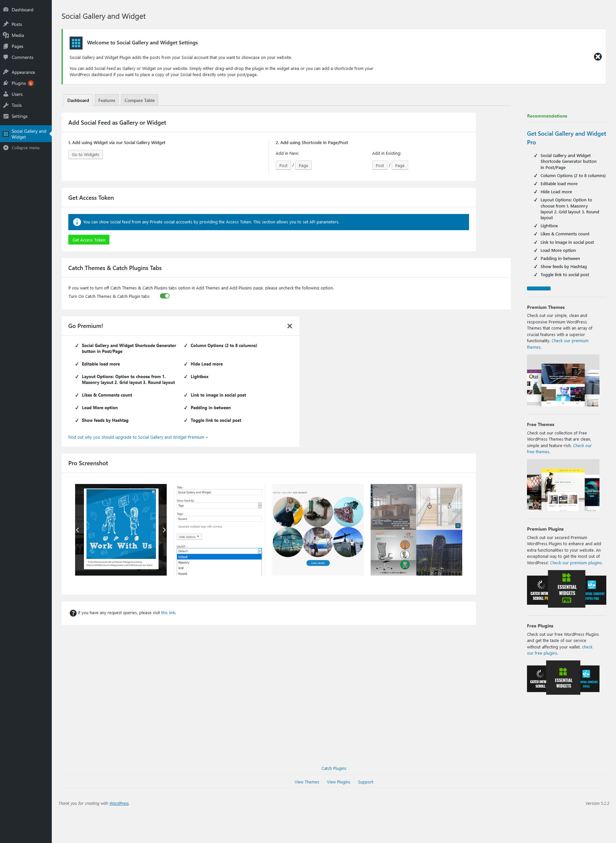The image size is (616, 843).
Task: Open the Comments menu item
Action: (26, 57)
